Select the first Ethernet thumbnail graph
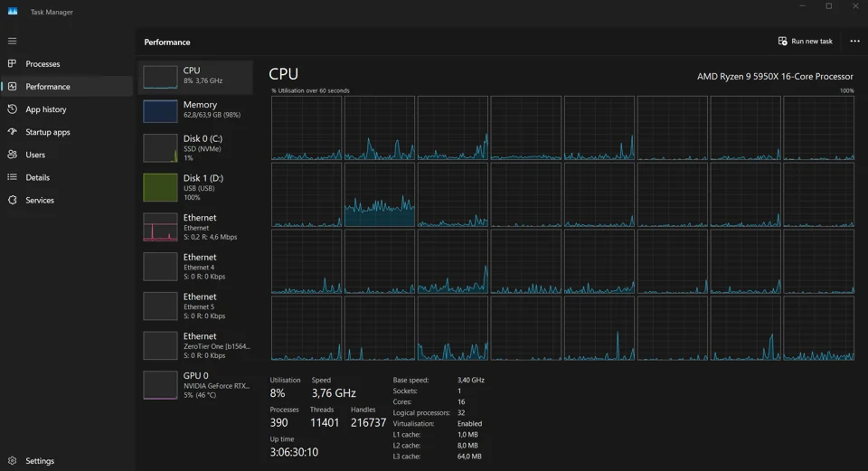This screenshot has width=868, height=471. [x=160, y=227]
